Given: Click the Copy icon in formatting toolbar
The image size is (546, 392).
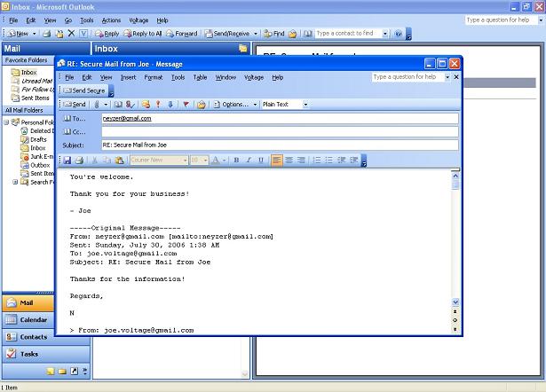Looking at the screenshot, I should pyautogui.click(x=107, y=160).
